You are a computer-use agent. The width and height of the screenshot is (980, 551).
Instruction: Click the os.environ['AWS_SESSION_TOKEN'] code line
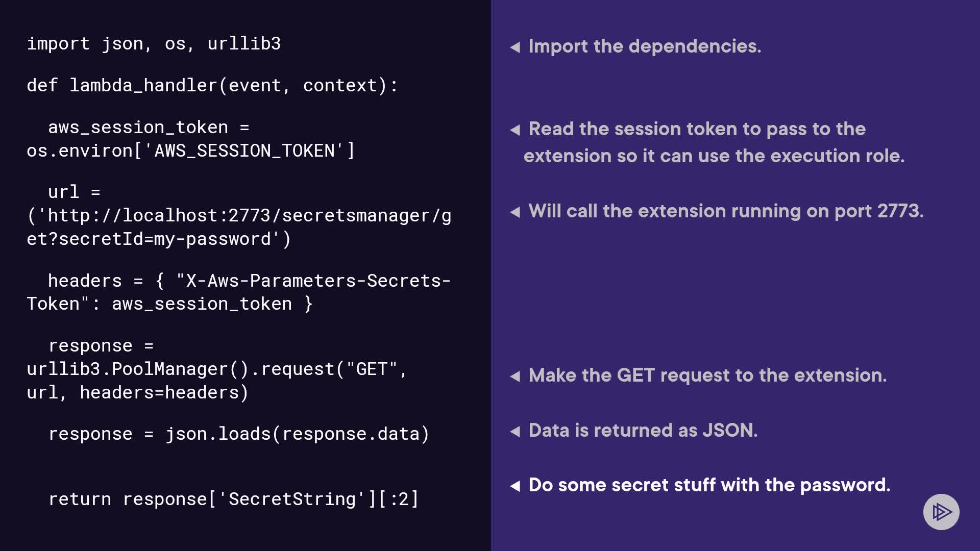tap(190, 151)
